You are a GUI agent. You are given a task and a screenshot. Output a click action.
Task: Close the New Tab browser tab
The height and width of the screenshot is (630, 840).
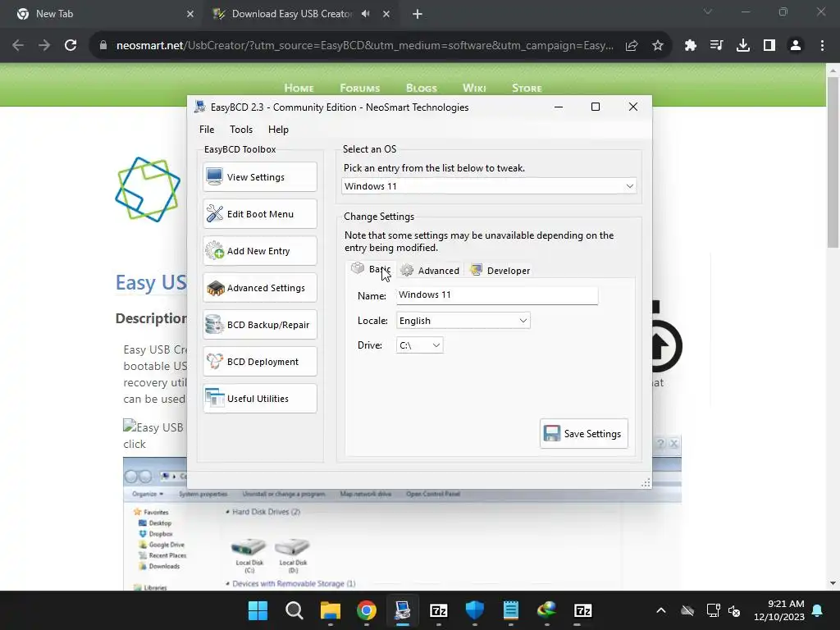coord(190,14)
